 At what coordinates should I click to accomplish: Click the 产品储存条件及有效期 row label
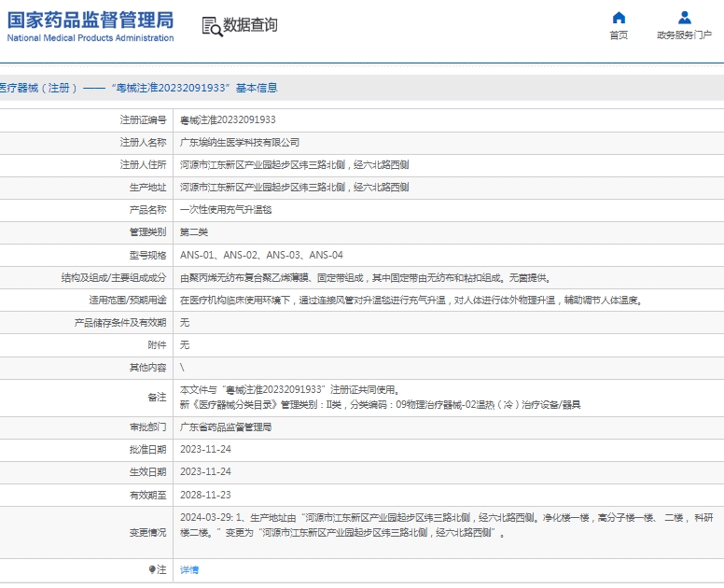click(x=120, y=322)
